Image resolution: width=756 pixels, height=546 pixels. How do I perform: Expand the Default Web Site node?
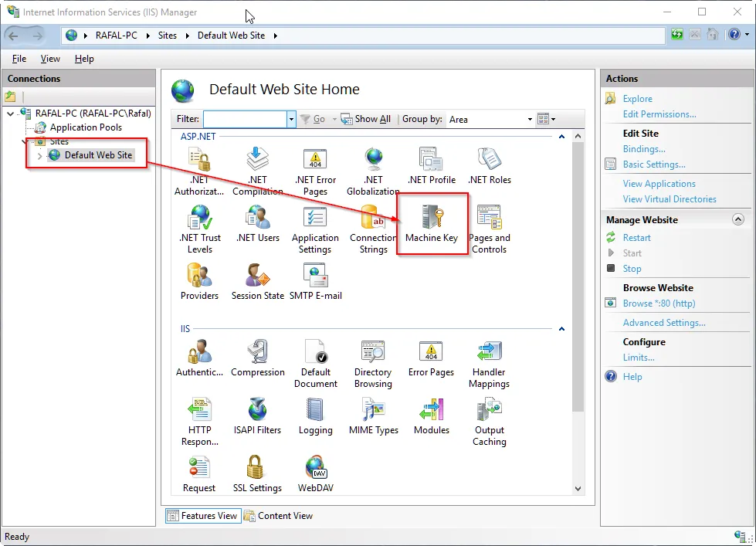pos(39,156)
